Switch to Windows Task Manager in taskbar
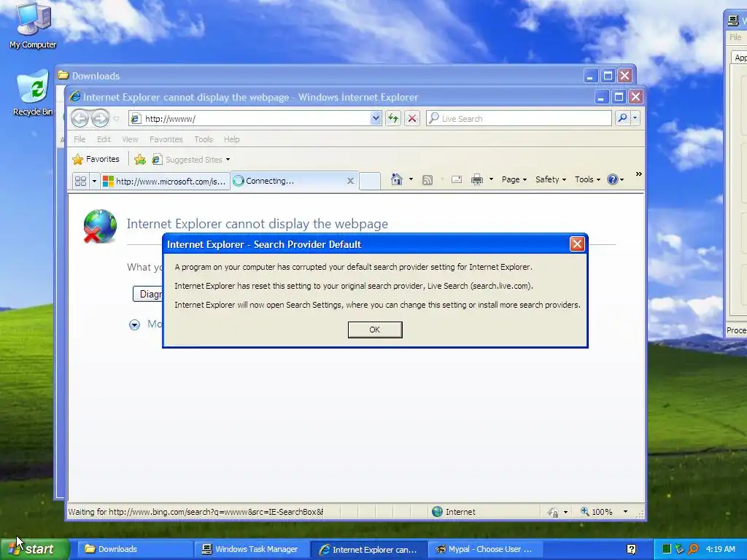 pyautogui.click(x=252, y=549)
